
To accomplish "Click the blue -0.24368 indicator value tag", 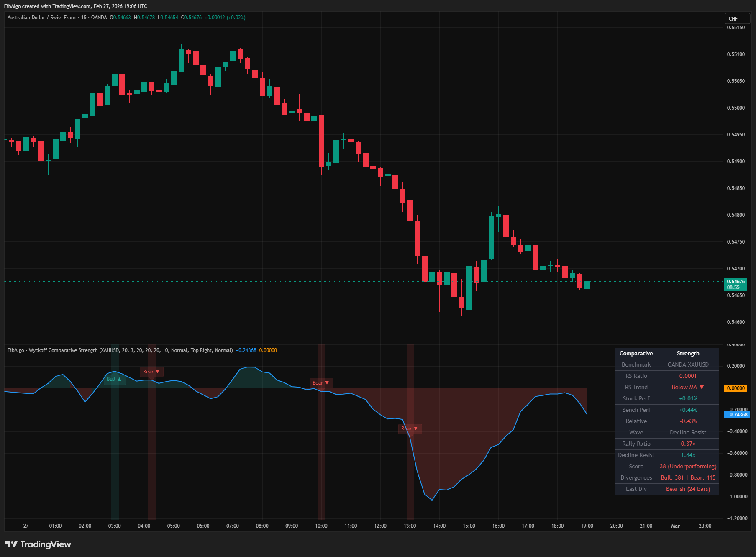I will tap(735, 415).
